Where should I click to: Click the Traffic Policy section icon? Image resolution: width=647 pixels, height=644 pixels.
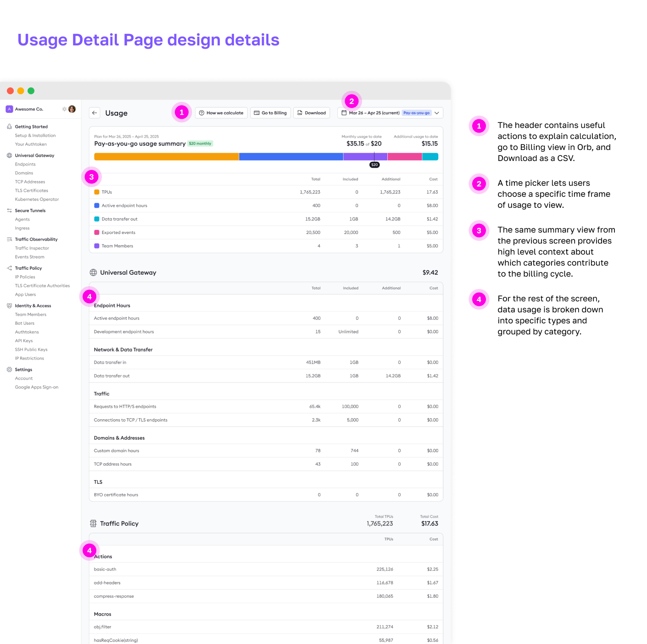tap(93, 523)
